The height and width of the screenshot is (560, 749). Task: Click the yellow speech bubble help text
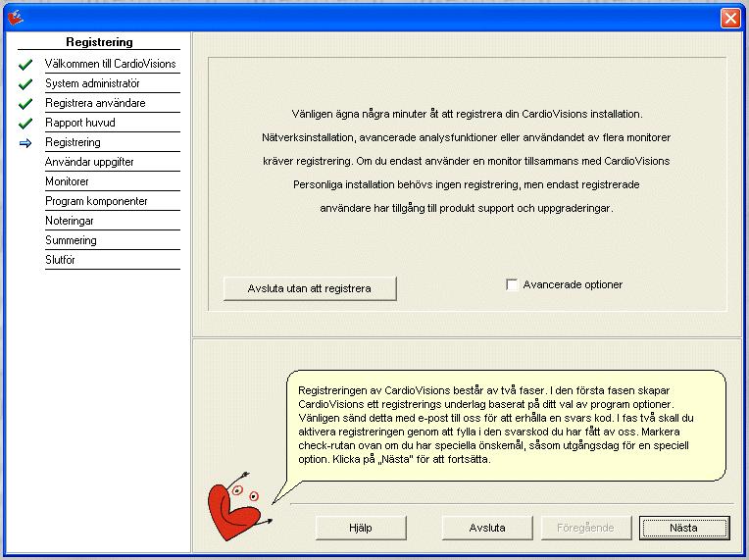click(x=495, y=425)
